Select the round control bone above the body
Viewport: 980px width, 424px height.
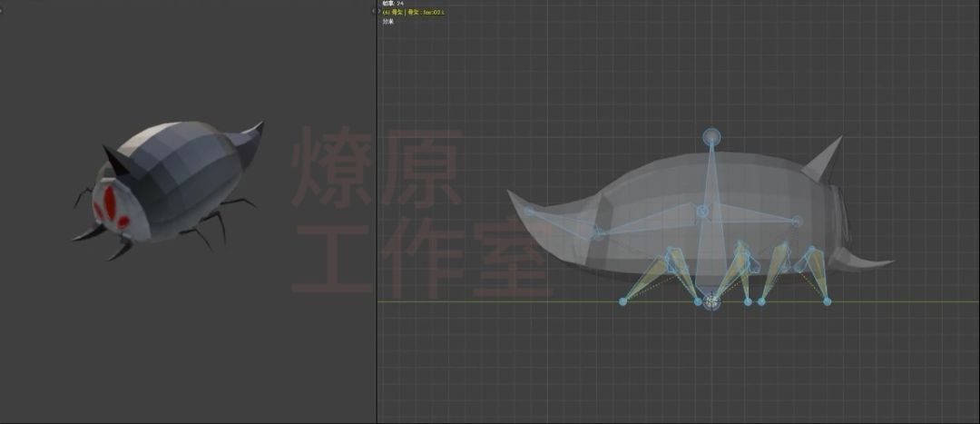tap(711, 137)
